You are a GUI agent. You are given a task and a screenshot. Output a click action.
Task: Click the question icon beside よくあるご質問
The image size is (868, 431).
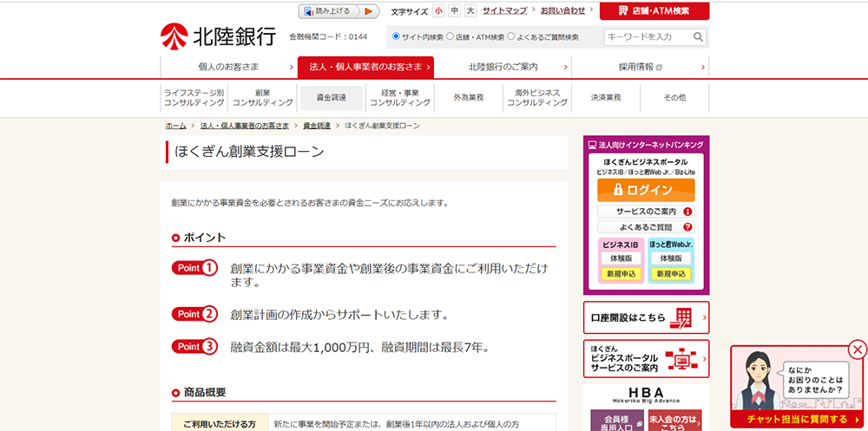pos(687,227)
